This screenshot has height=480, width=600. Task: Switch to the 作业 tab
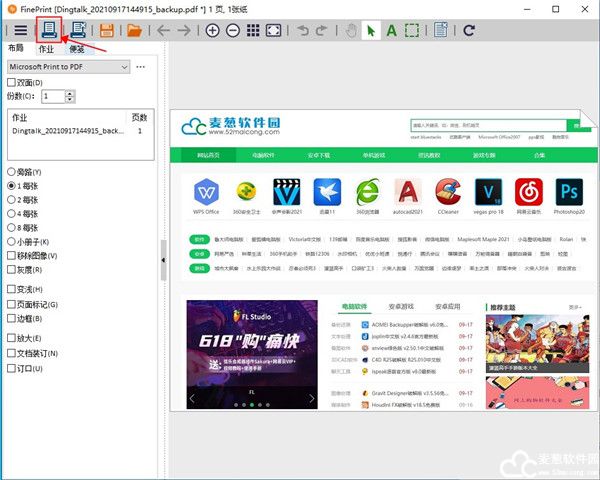(46, 48)
